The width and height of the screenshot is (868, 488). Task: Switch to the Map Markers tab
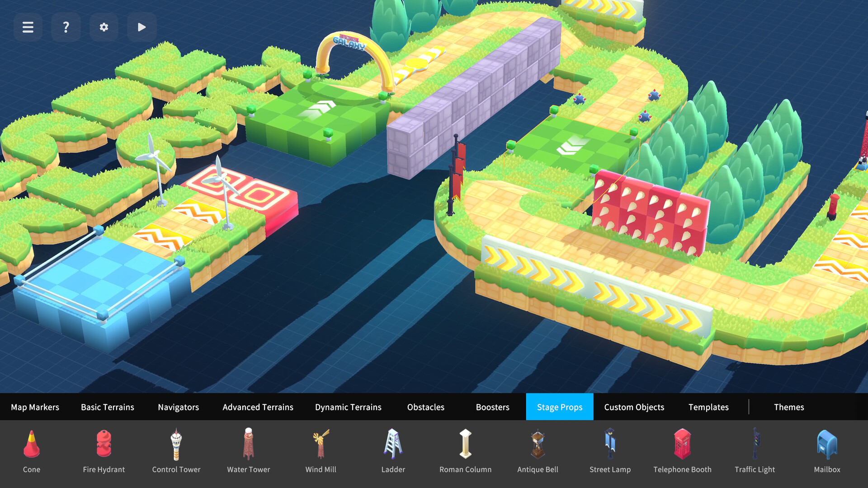click(35, 407)
